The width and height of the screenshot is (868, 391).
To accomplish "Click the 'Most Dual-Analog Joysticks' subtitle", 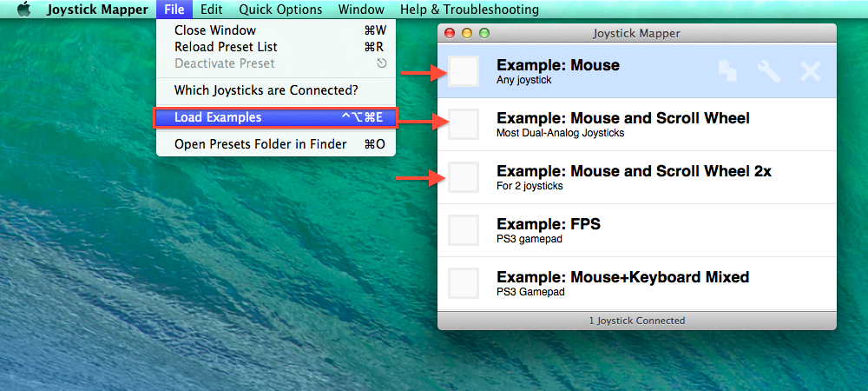I will tap(560, 133).
